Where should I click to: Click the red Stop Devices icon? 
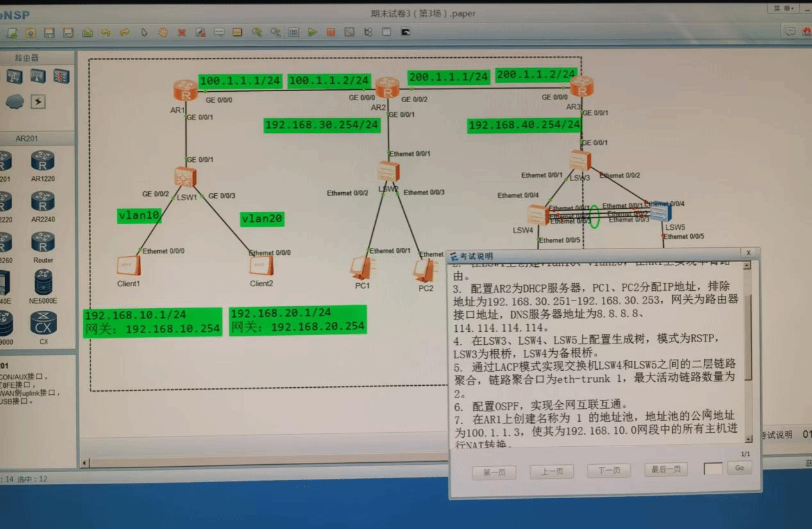tap(330, 32)
